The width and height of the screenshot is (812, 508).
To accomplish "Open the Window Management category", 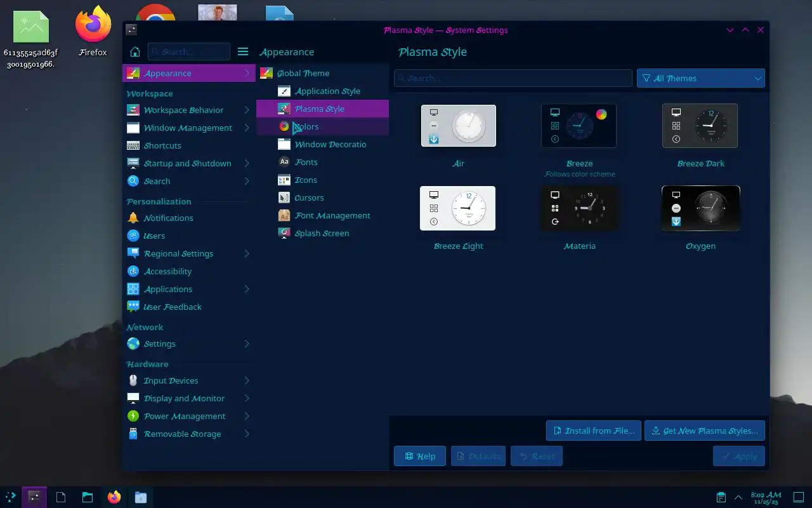I will (189, 128).
